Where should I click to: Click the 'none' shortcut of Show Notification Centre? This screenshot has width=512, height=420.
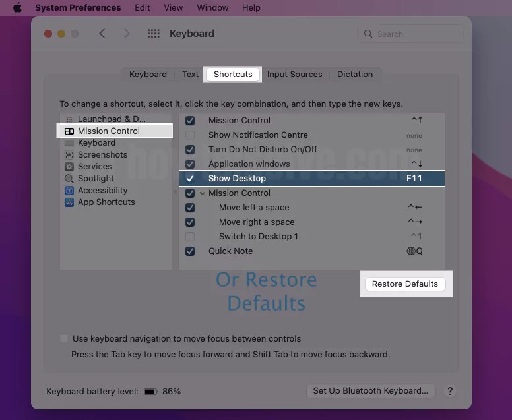coord(414,135)
